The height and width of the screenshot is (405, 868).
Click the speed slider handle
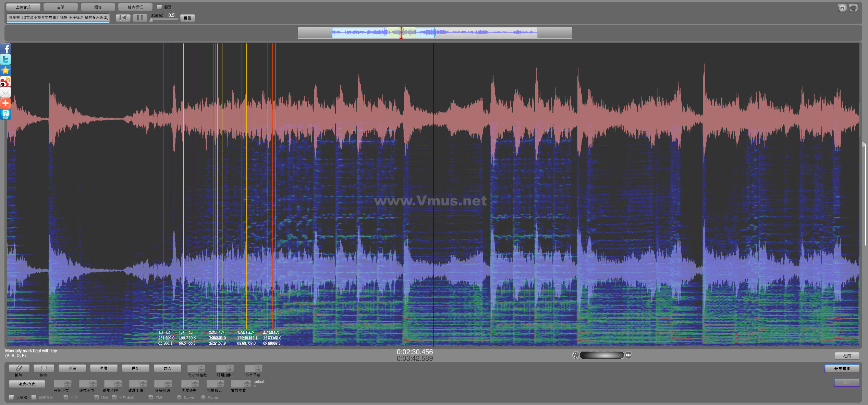[x=151, y=20]
